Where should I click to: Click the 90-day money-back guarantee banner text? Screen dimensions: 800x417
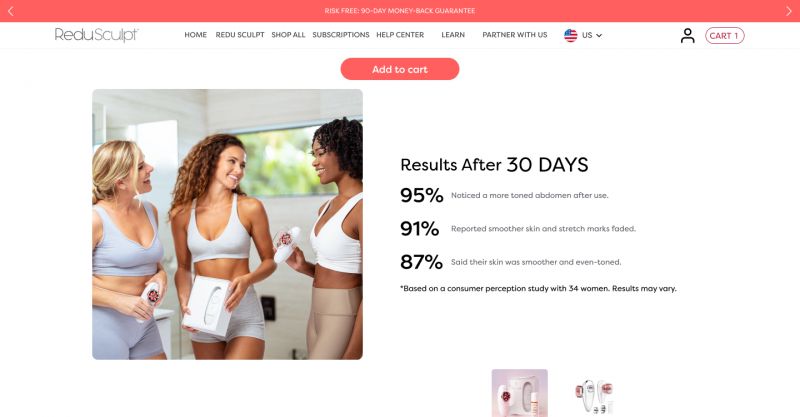coord(399,11)
